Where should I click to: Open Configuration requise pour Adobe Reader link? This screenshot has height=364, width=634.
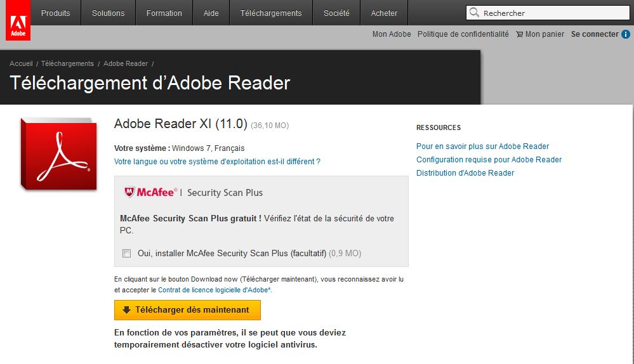tap(489, 160)
